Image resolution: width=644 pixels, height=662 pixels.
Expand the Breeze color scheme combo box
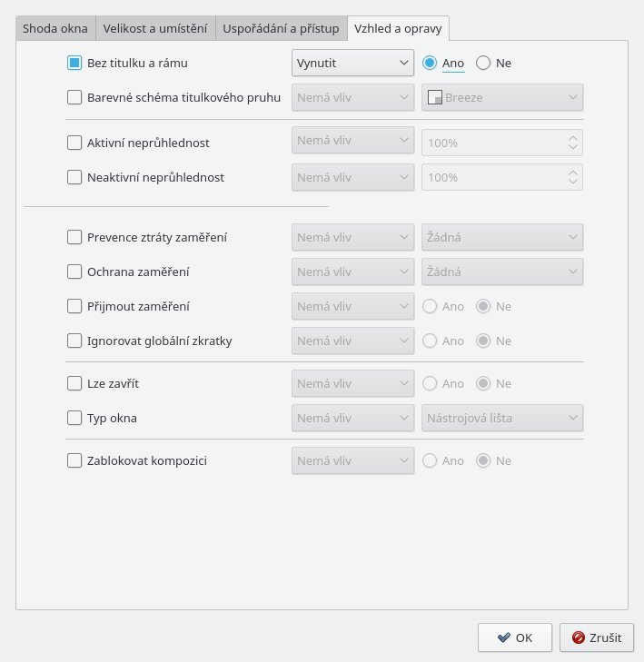pyautogui.click(x=502, y=97)
